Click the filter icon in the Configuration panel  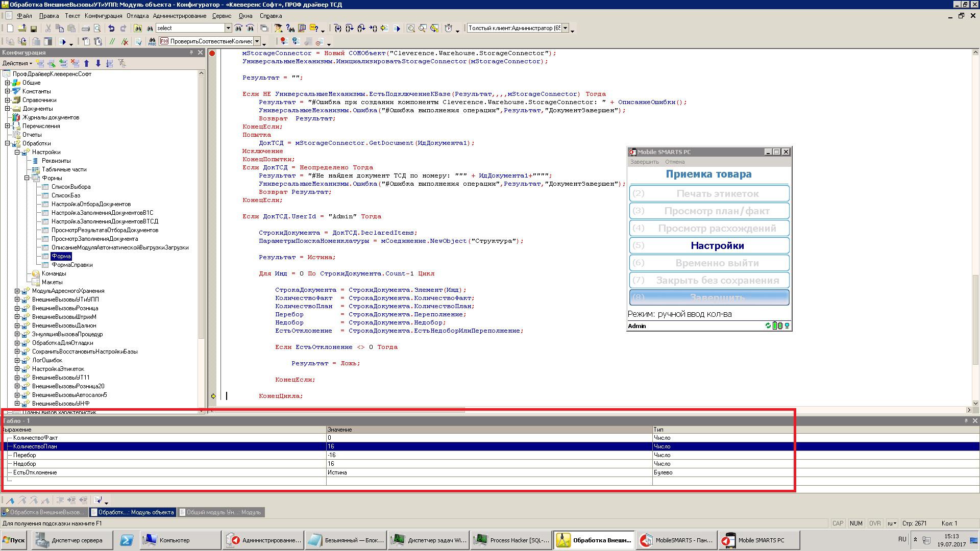(x=122, y=63)
